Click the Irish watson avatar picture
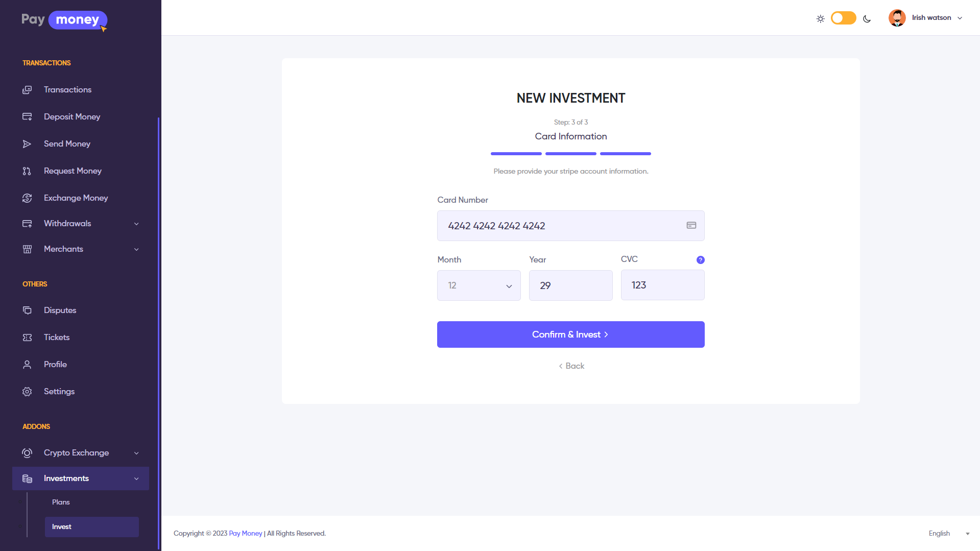980x551 pixels. click(x=897, y=18)
